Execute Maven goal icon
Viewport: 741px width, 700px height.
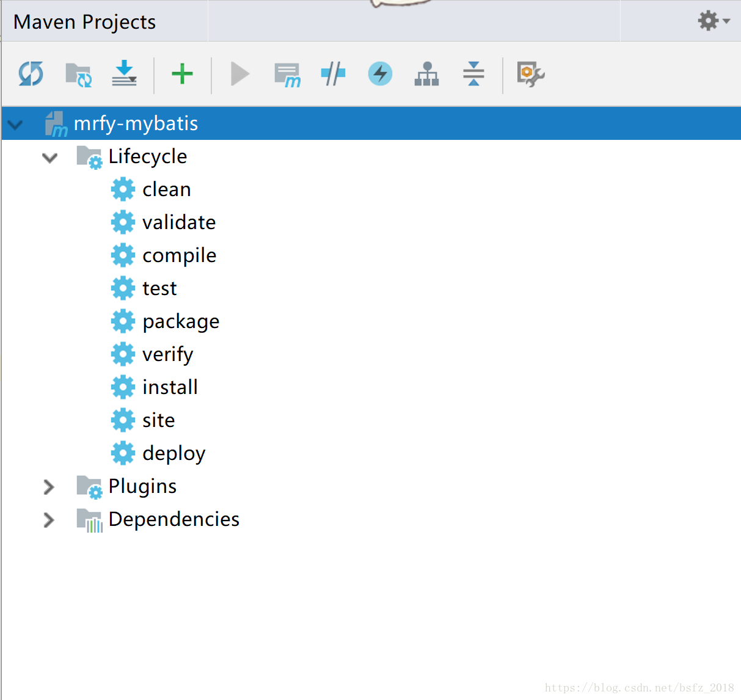point(287,75)
